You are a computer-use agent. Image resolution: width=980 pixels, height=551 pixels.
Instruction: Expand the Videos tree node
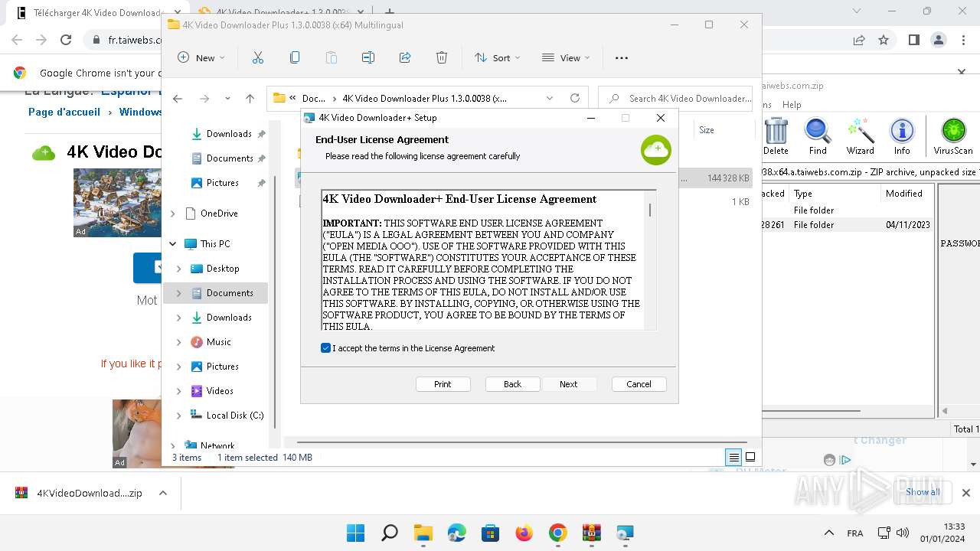(x=179, y=391)
